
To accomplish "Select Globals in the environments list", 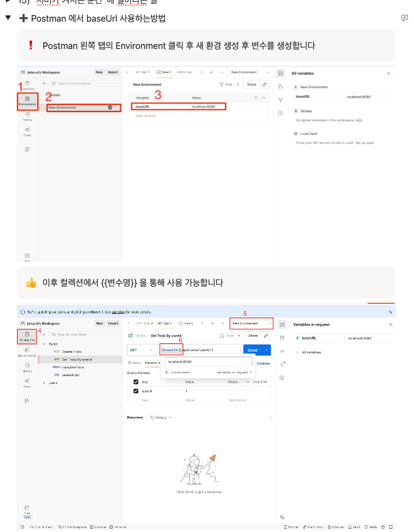I will (54, 95).
